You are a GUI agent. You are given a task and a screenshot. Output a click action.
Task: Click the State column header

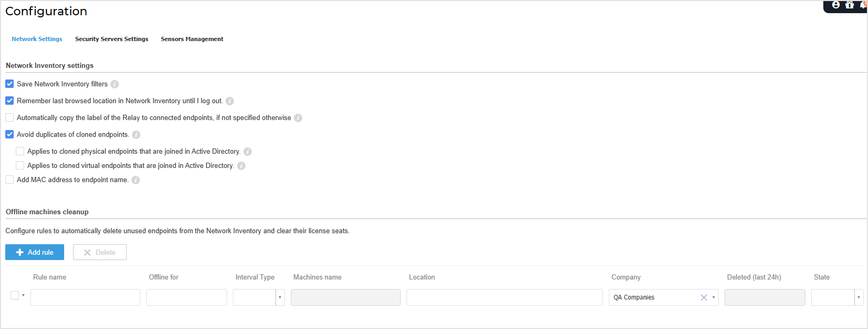point(822,277)
